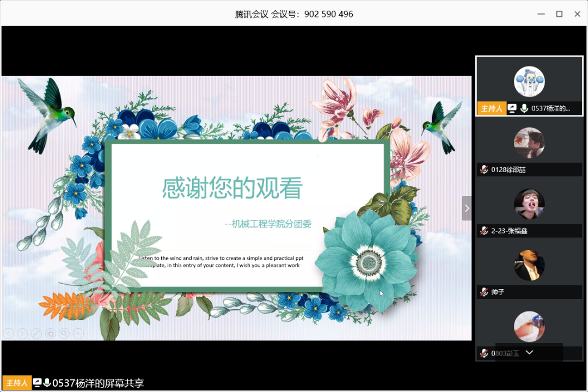The image size is (588, 392).
Task: Open the see all slides icon
Action: tap(50, 333)
